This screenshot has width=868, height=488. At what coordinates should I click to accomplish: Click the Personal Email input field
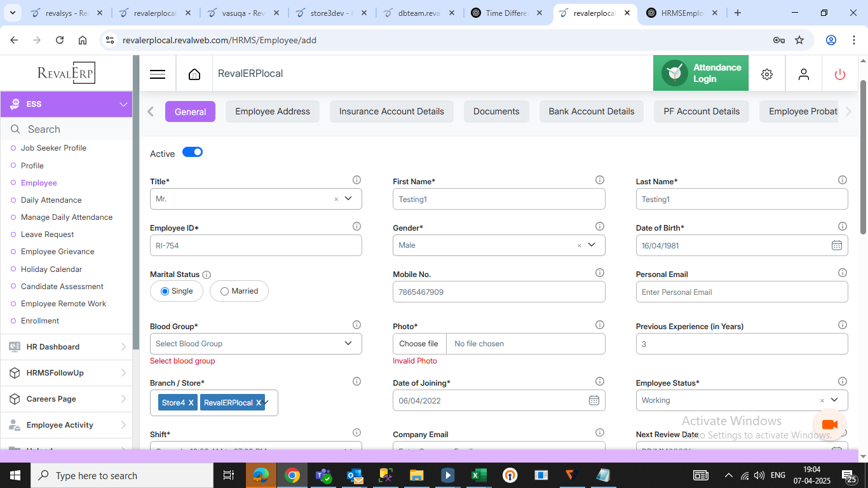pos(742,292)
